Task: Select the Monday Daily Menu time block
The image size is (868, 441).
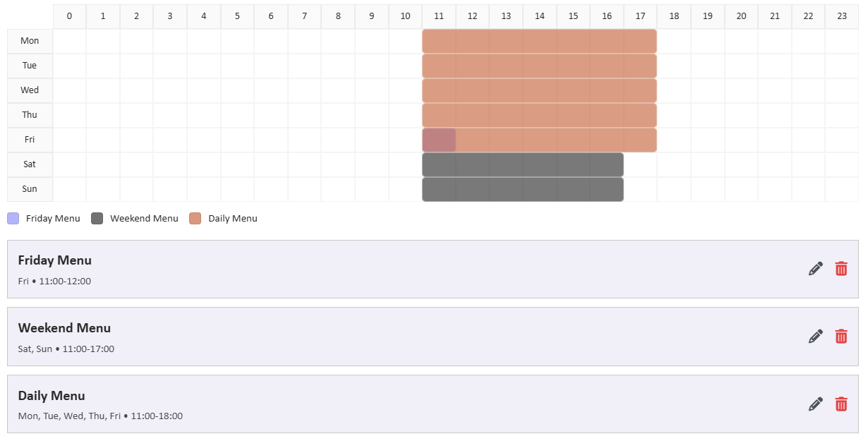Action: tap(539, 41)
